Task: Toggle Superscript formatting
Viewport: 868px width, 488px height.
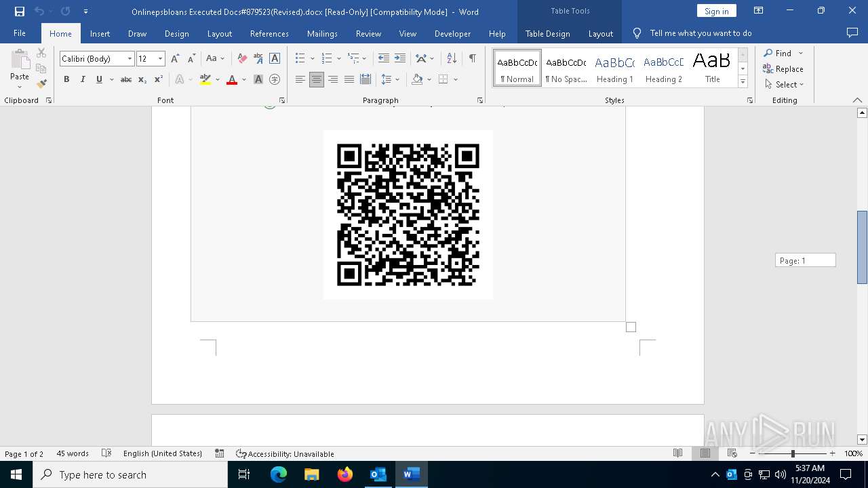Action: pyautogui.click(x=159, y=79)
